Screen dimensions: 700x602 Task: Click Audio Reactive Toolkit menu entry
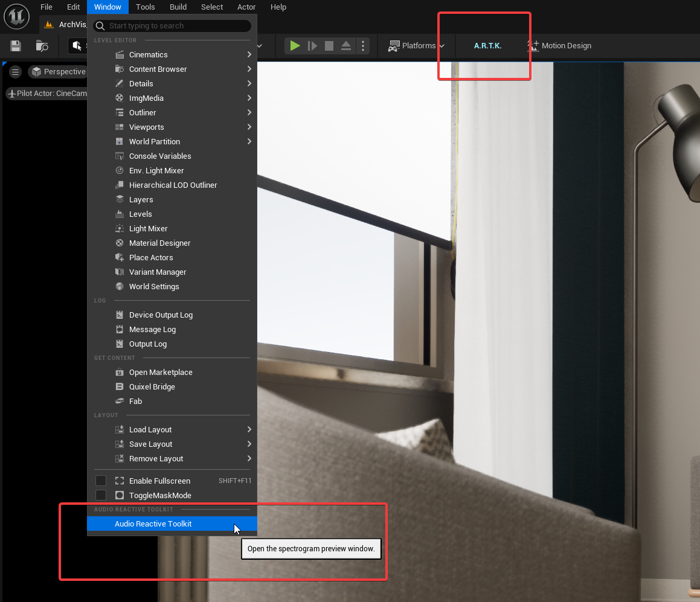click(x=172, y=524)
